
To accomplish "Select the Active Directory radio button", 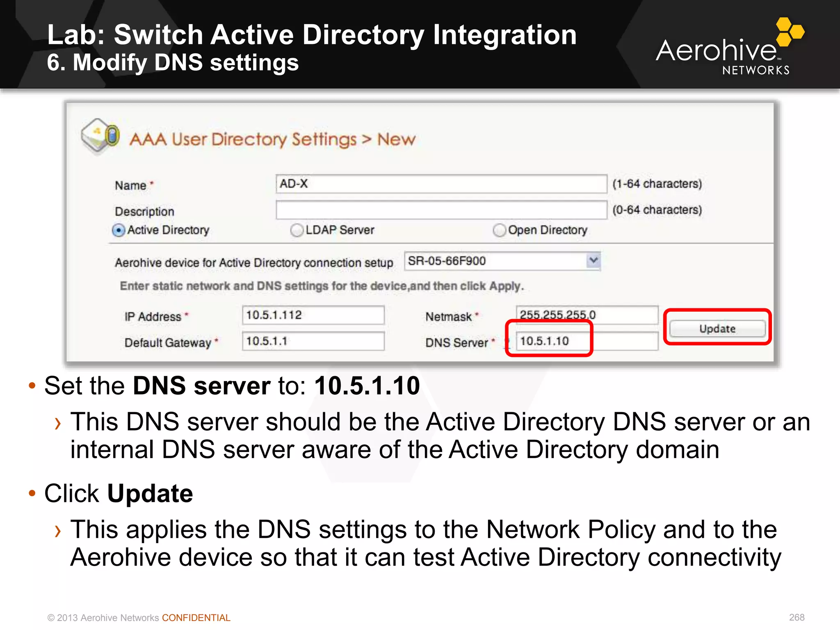I will point(119,231).
